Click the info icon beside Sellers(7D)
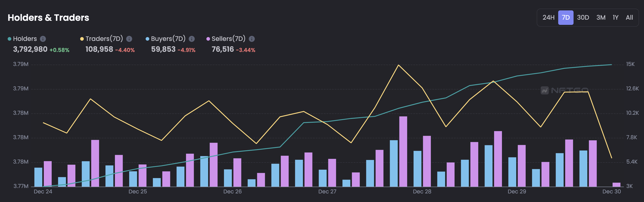The width and height of the screenshot is (644, 202). click(252, 39)
